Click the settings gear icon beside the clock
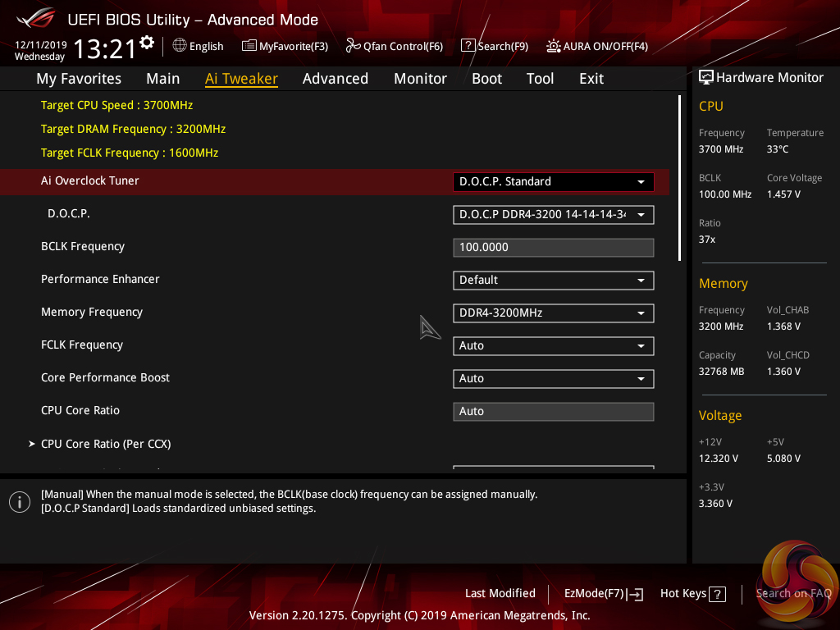This screenshot has width=840, height=630. 147,42
